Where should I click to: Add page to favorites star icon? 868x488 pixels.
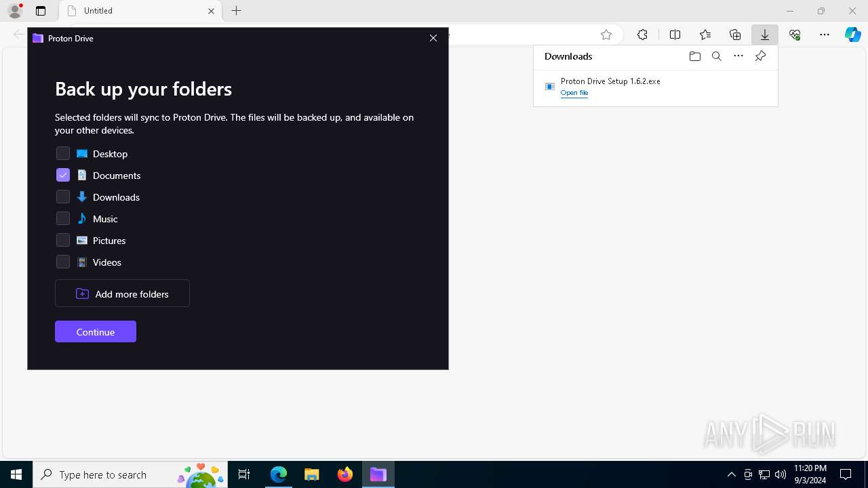point(606,35)
